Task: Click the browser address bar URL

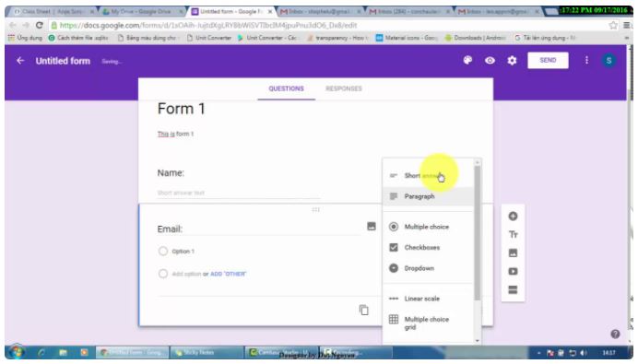Action: [x=208, y=25]
